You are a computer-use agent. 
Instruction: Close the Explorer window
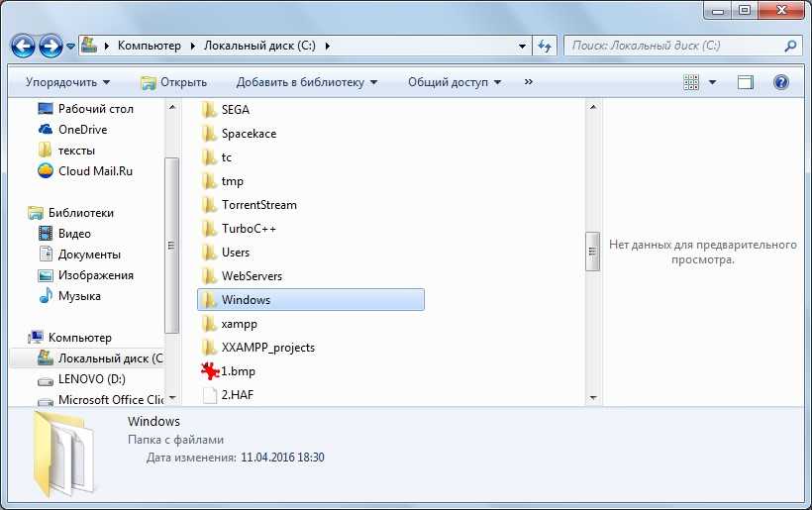point(782,10)
